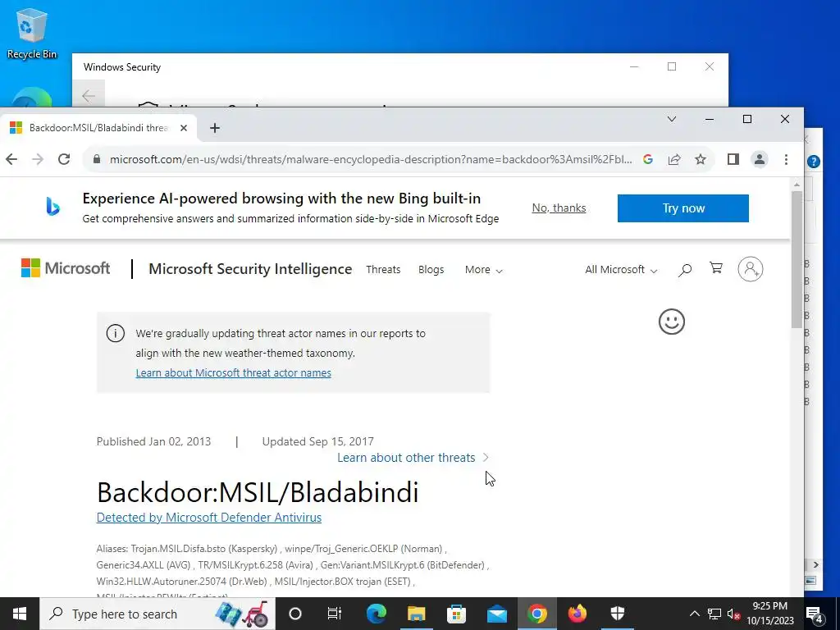Share this page using the share icon
840x630 pixels.
tap(674, 159)
